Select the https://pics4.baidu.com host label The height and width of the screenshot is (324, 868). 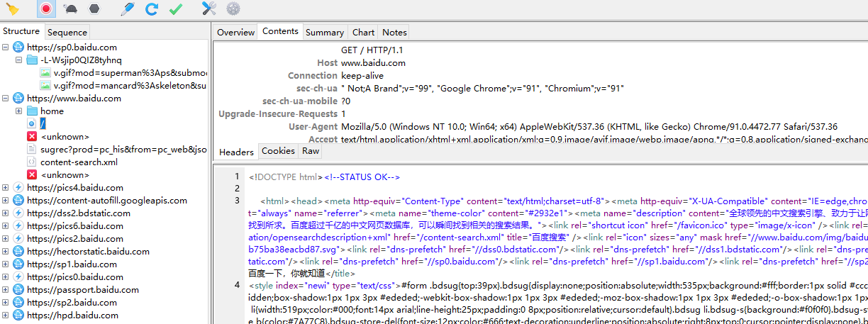75,188
